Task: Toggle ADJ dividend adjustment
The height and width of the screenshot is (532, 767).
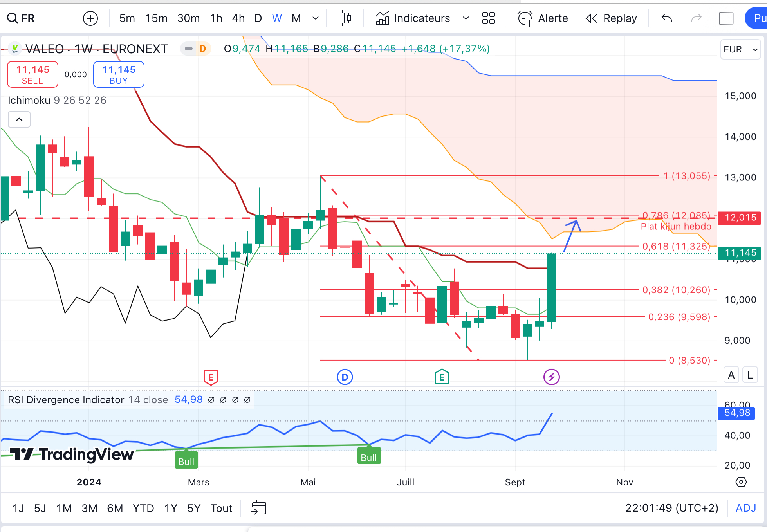Action: tap(745, 508)
